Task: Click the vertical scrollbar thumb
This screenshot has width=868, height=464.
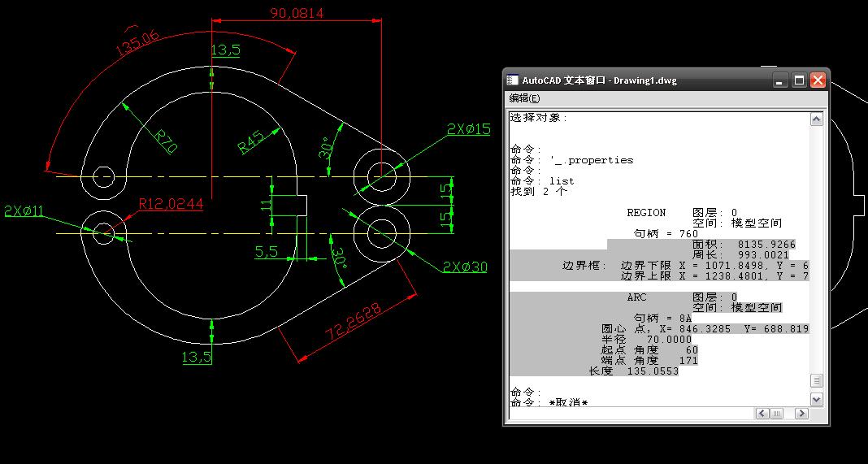Action: tap(816, 380)
